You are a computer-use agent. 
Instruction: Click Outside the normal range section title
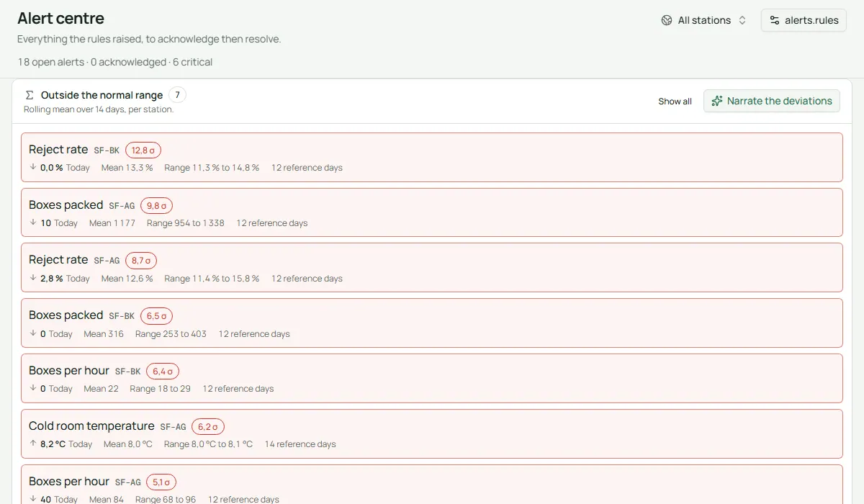click(102, 95)
